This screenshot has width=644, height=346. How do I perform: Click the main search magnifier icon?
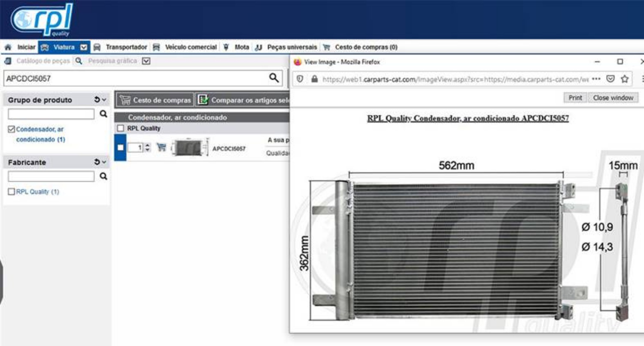click(x=274, y=78)
